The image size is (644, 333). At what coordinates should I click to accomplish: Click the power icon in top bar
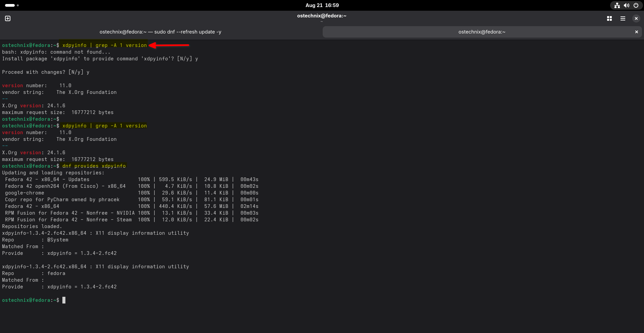tap(636, 5)
